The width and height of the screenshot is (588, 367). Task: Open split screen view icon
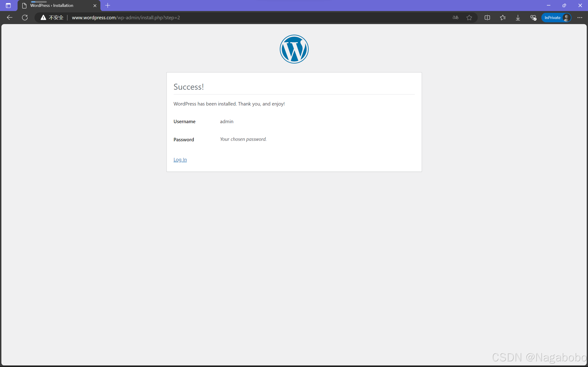tap(487, 17)
